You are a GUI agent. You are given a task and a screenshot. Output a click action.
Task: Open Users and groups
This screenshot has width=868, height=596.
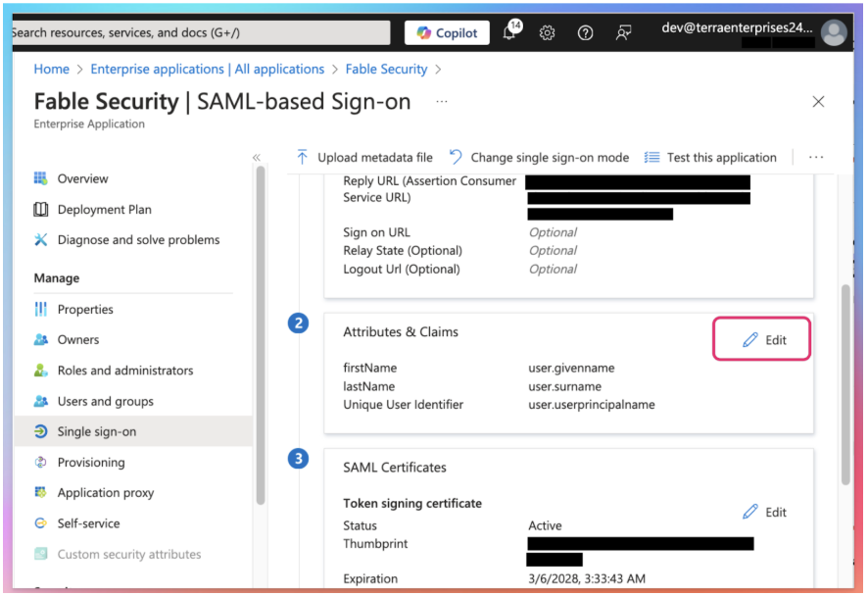[105, 401]
